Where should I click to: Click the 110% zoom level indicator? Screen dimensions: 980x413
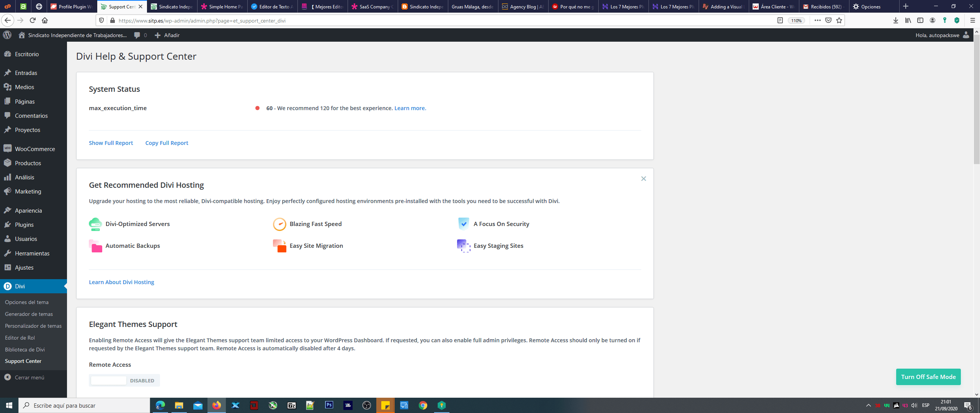click(796, 21)
